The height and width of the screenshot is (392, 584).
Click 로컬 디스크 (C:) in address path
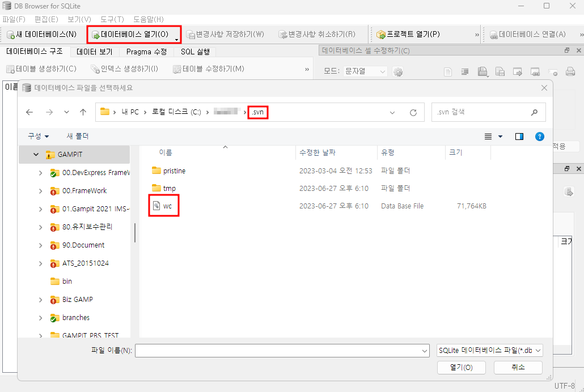[x=176, y=112]
